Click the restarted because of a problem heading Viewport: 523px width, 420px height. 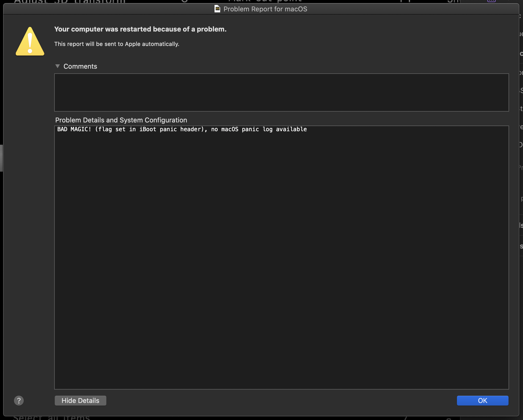click(x=140, y=29)
